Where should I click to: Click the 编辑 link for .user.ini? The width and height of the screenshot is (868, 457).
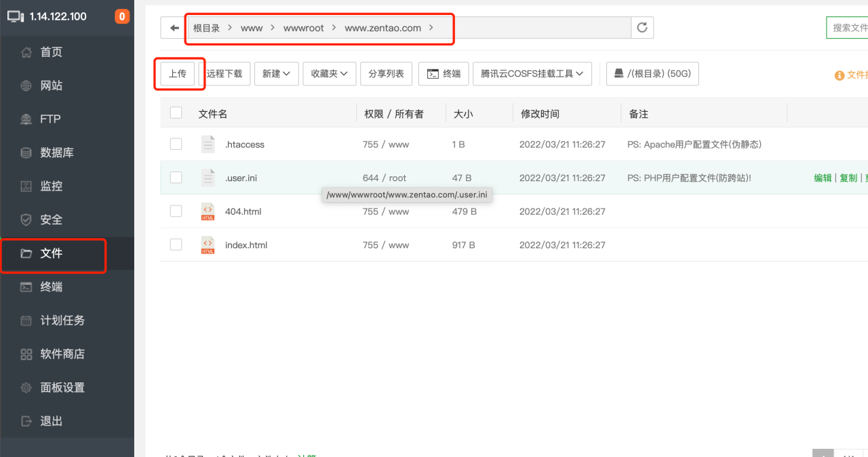[x=823, y=178]
